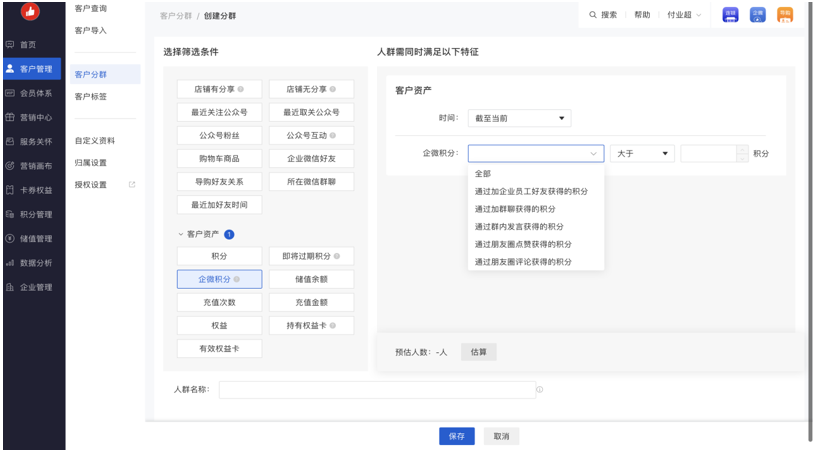This screenshot has width=820, height=456.
Task: Choose 通过加企业员工好友获得的积分 option
Action: (x=536, y=191)
